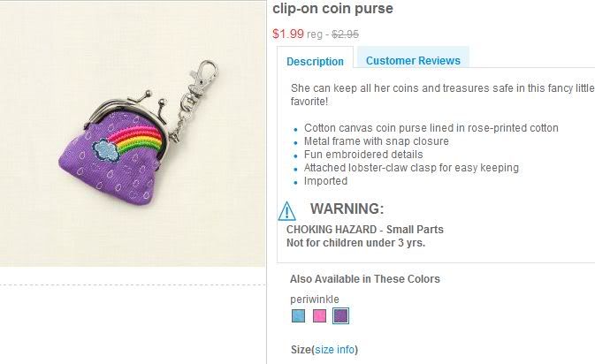Viewport: 595px width, 364px height.
Task: Click the WARNING heading text
Action: [347, 209]
